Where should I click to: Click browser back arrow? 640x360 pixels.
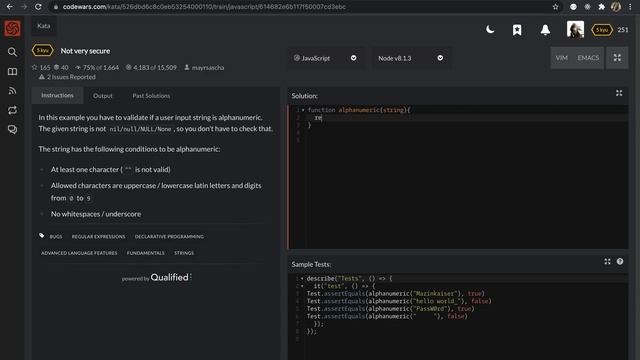pyautogui.click(x=9, y=7)
